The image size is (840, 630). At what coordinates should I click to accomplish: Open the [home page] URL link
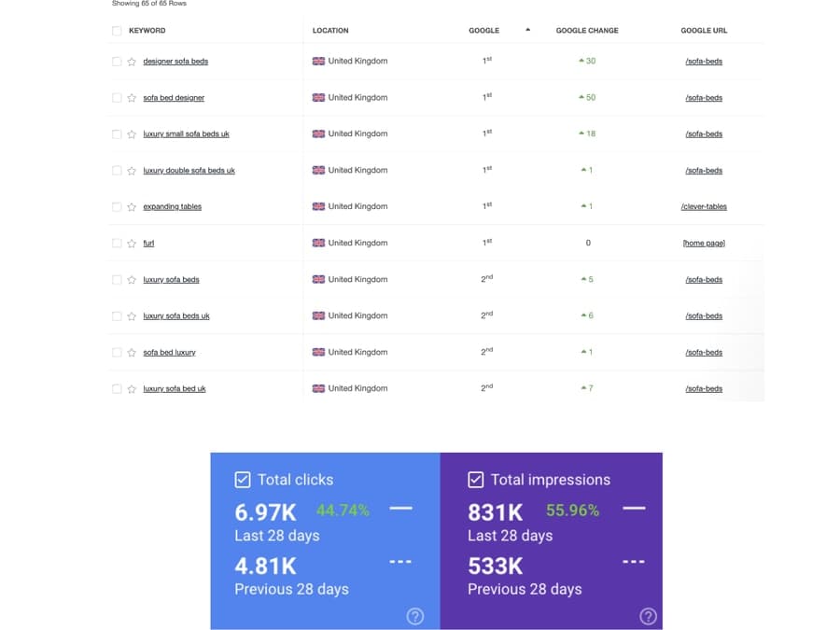pyautogui.click(x=704, y=244)
